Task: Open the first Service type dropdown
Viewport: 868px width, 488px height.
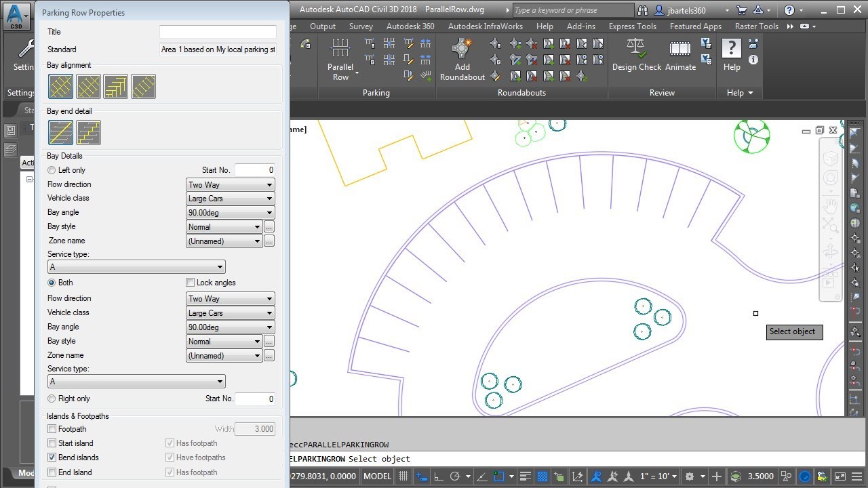Action: [x=136, y=267]
